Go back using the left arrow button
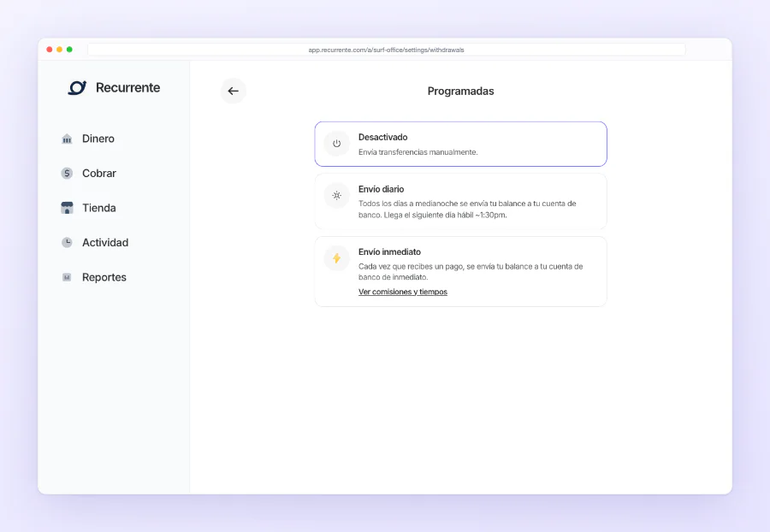The image size is (770, 532). pos(234,91)
